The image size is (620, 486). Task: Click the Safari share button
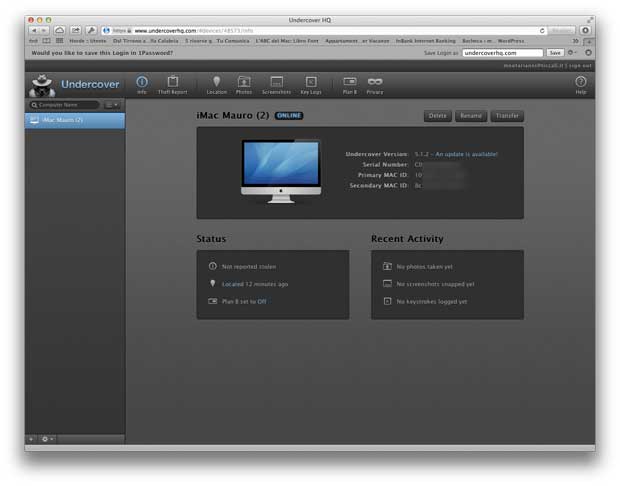(x=76, y=30)
